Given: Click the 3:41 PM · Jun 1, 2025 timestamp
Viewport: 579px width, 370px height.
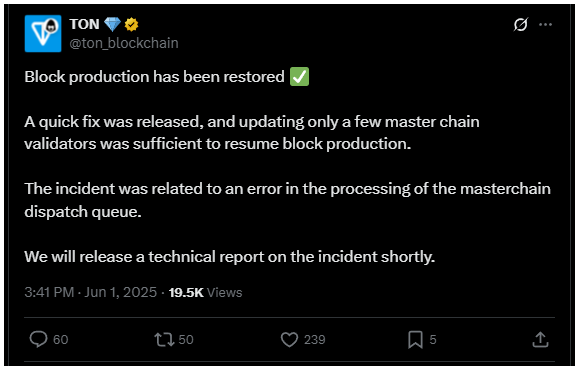Looking at the screenshot, I should (x=91, y=292).
